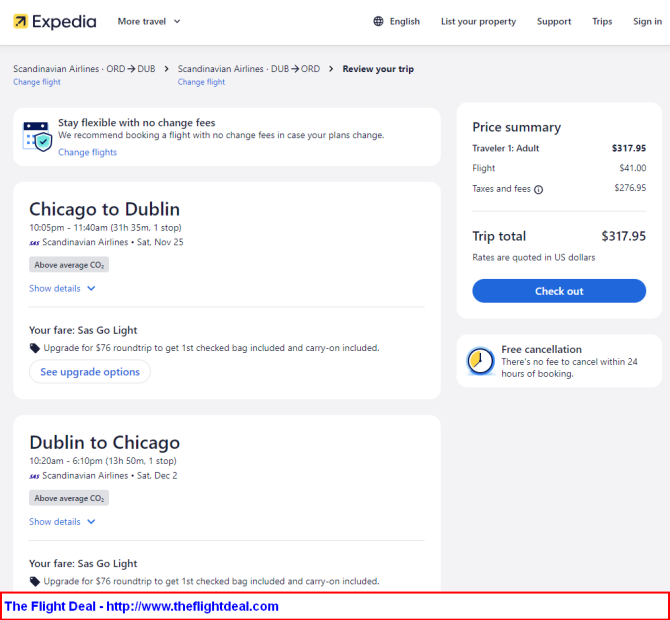The width and height of the screenshot is (670, 620).
Task: Click Above average CO2 badge for Chicago flight
Action: pyautogui.click(x=69, y=265)
